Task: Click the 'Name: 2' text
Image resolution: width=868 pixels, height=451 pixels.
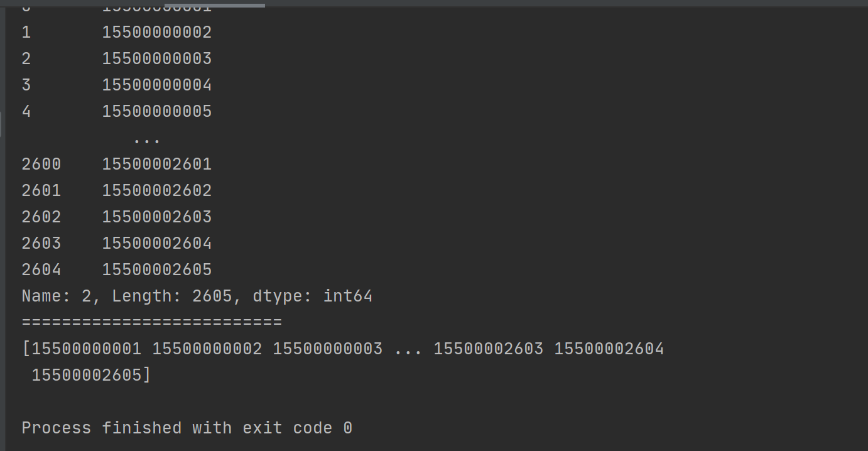Action: click(59, 296)
